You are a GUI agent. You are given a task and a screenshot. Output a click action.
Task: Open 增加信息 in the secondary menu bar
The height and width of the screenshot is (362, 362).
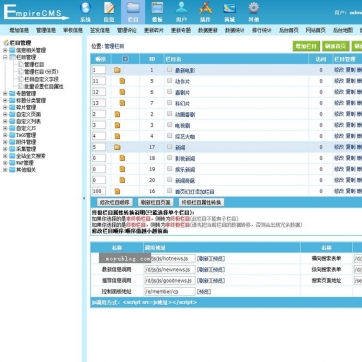19,30
